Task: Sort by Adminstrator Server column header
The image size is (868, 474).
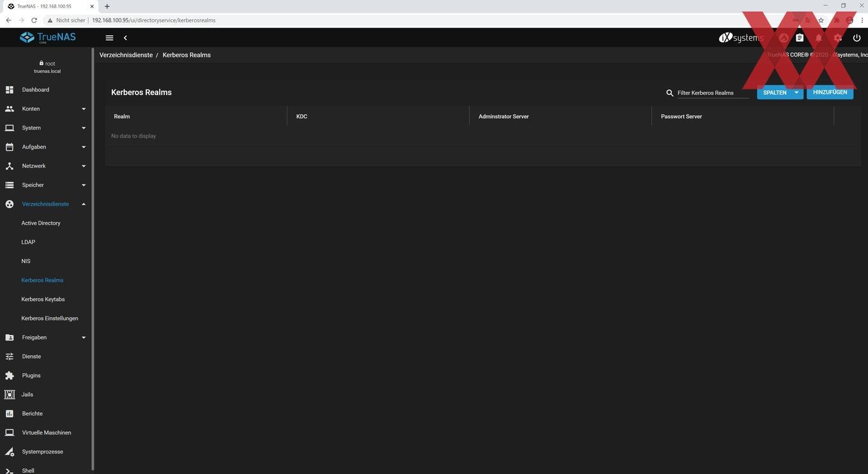Action: pyautogui.click(x=504, y=117)
